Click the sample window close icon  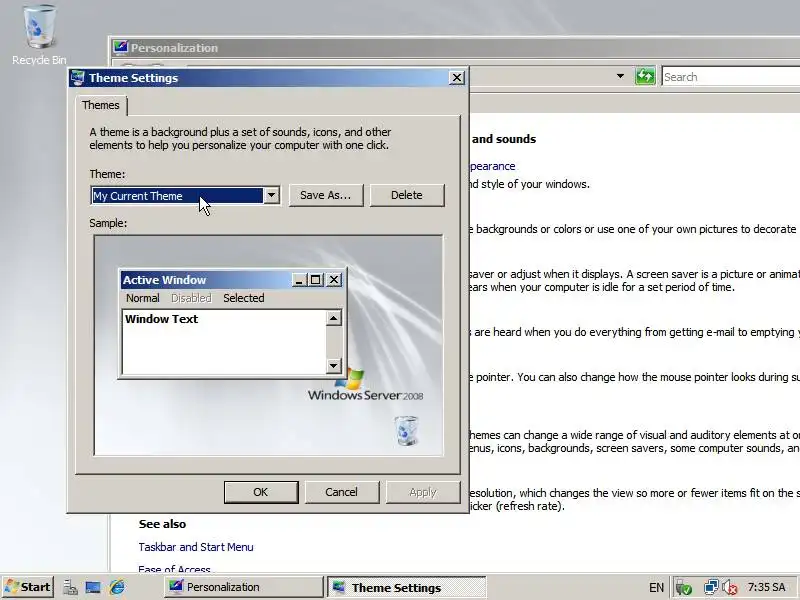(334, 280)
